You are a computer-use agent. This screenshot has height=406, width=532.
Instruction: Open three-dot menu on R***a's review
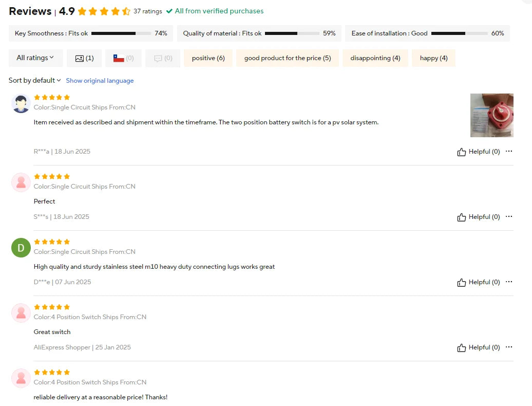(509, 152)
